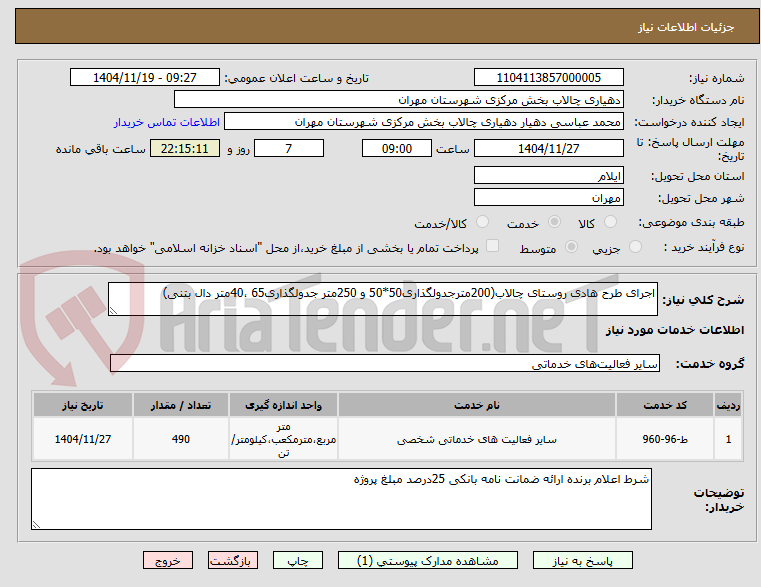Click the نوع فرآیند خرید label
The width and height of the screenshot is (761, 587).
[x=704, y=248]
